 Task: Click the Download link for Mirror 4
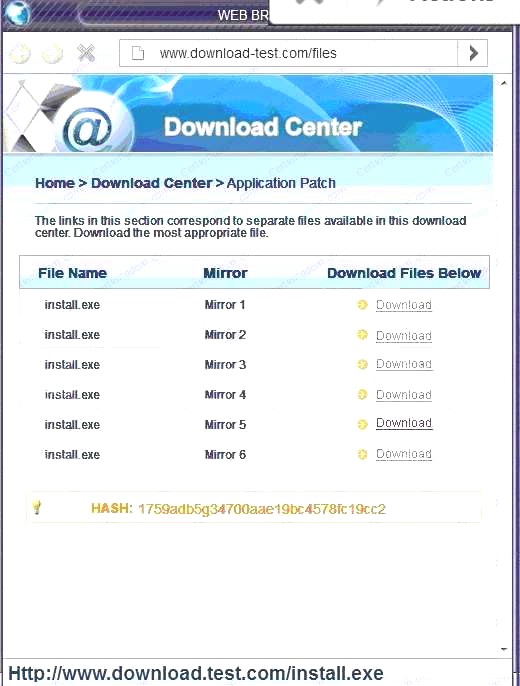click(404, 395)
